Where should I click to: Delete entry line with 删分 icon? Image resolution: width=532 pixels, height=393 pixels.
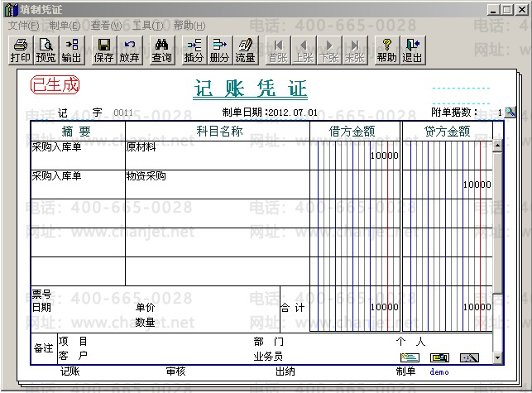click(219, 50)
